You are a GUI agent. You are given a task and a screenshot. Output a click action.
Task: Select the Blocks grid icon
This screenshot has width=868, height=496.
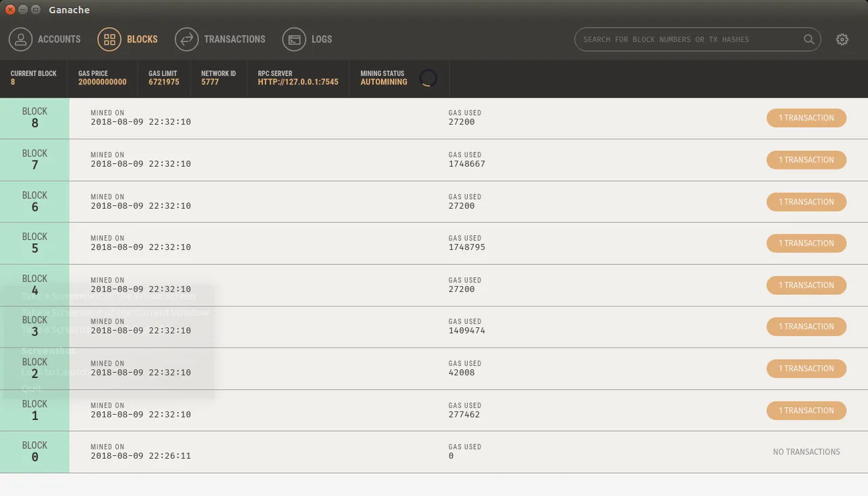tap(109, 39)
